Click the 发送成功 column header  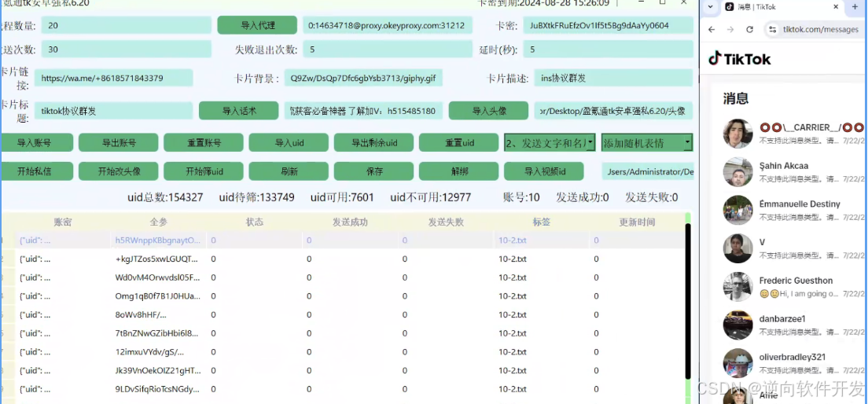click(x=350, y=222)
